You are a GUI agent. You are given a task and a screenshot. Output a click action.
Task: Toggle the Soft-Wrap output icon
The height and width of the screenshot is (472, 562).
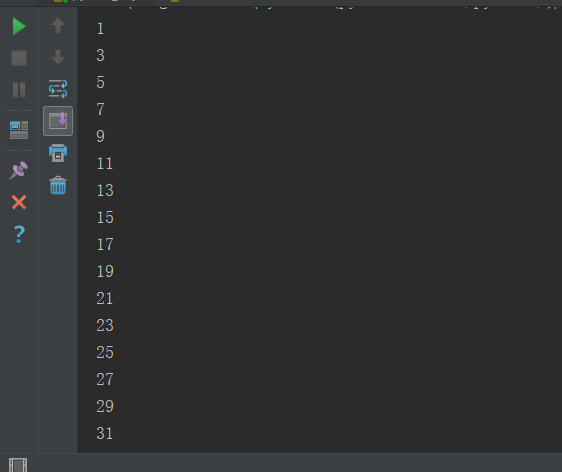58,89
